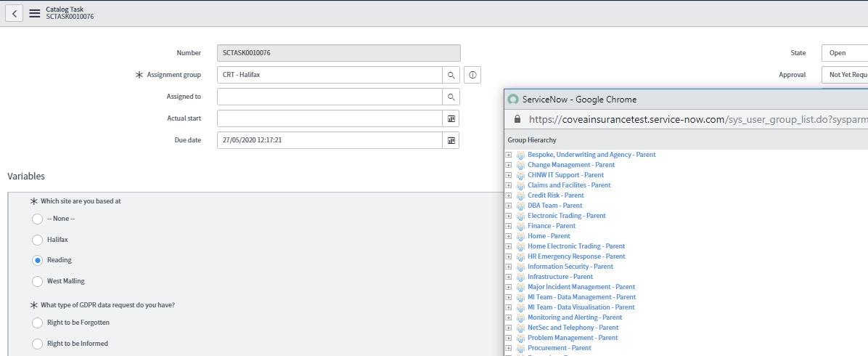Select Right to be Informed option
The image size is (868, 356).
(37, 344)
